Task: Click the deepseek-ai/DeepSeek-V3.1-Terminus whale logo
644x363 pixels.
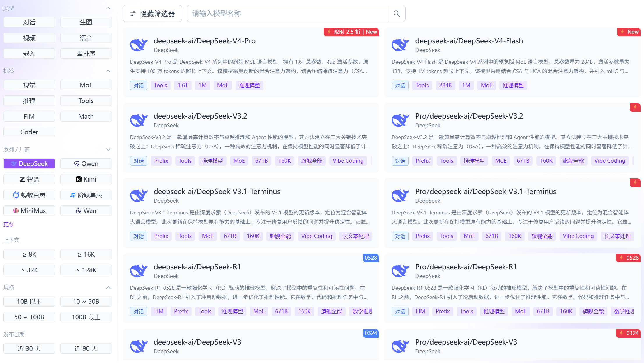Action: (139, 195)
